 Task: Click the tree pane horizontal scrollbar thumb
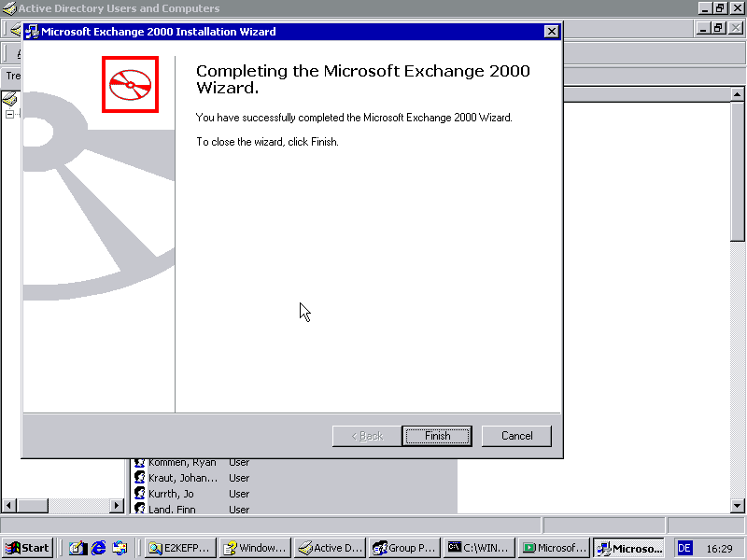32,505
